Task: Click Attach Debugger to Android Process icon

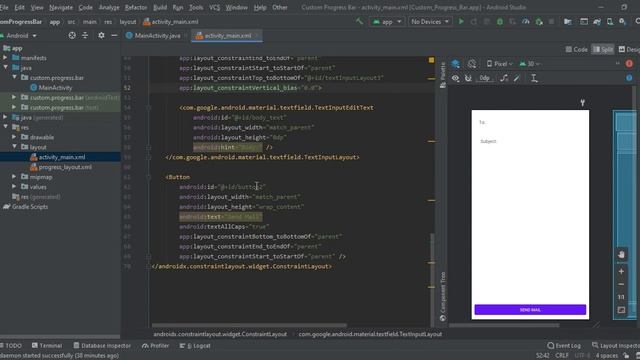Action: pos(539,22)
